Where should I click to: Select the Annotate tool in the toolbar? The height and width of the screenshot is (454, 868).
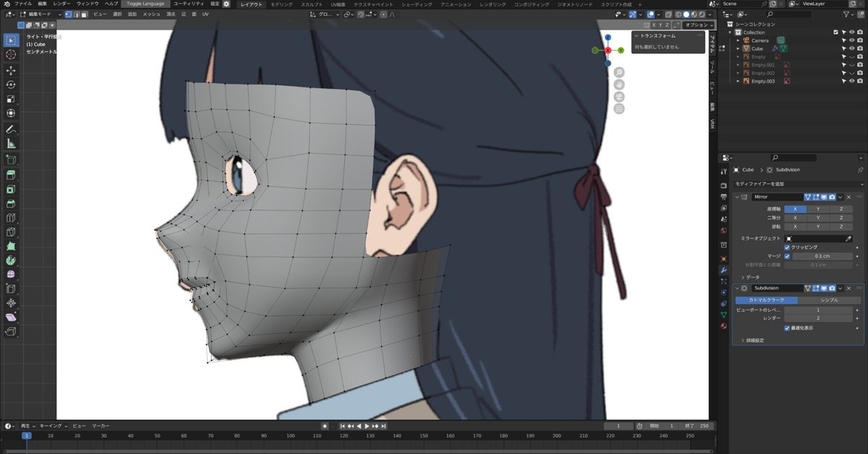pyautogui.click(x=11, y=129)
